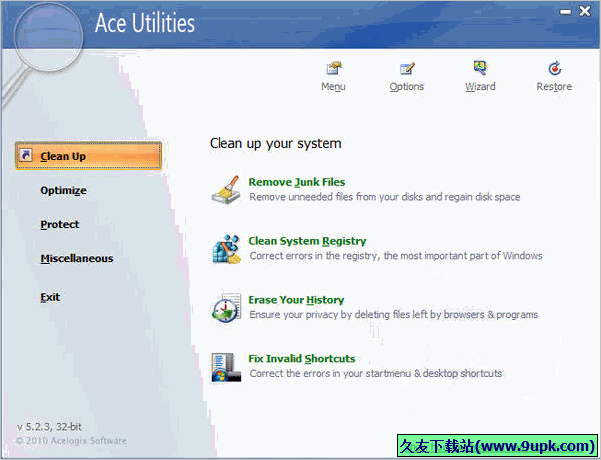Click the '© 2010 Acelogix Software' copyright text

coord(72,441)
